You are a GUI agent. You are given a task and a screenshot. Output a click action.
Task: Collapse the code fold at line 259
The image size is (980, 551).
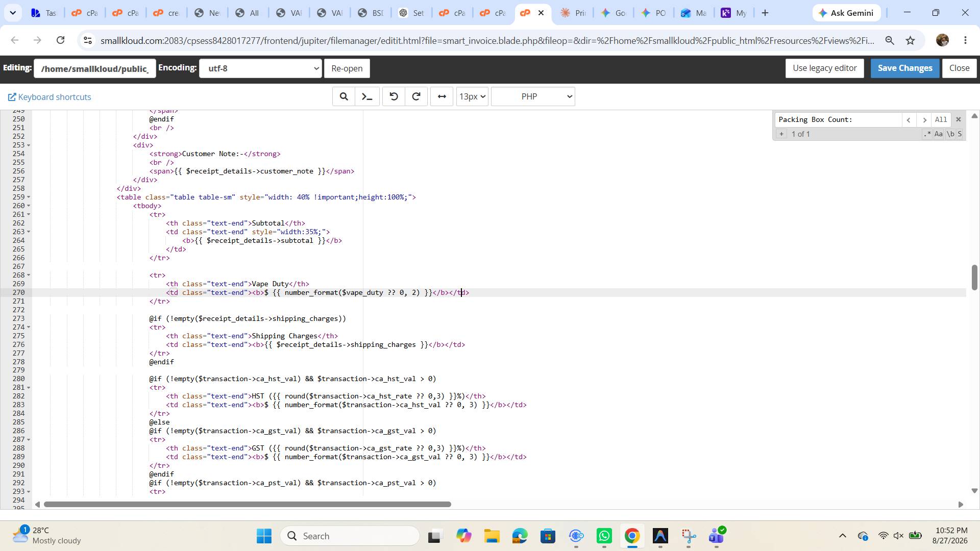click(29, 197)
